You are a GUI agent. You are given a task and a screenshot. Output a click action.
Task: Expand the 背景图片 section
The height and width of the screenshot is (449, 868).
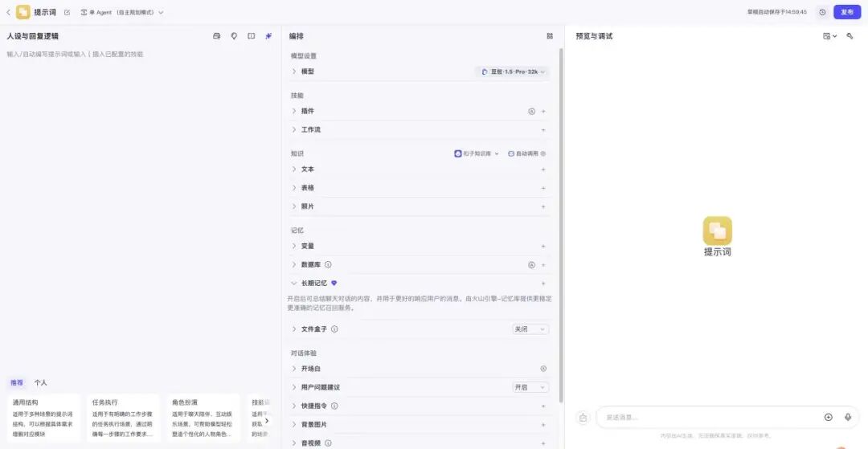pyautogui.click(x=294, y=424)
